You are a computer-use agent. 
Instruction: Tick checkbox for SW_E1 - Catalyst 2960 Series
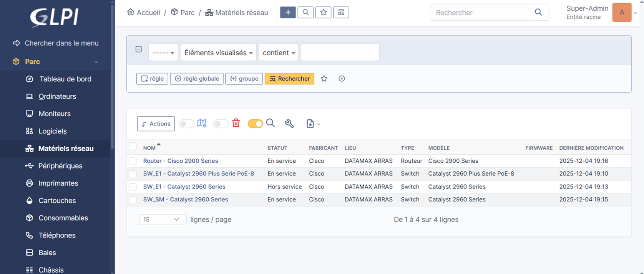tap(133, 187)
